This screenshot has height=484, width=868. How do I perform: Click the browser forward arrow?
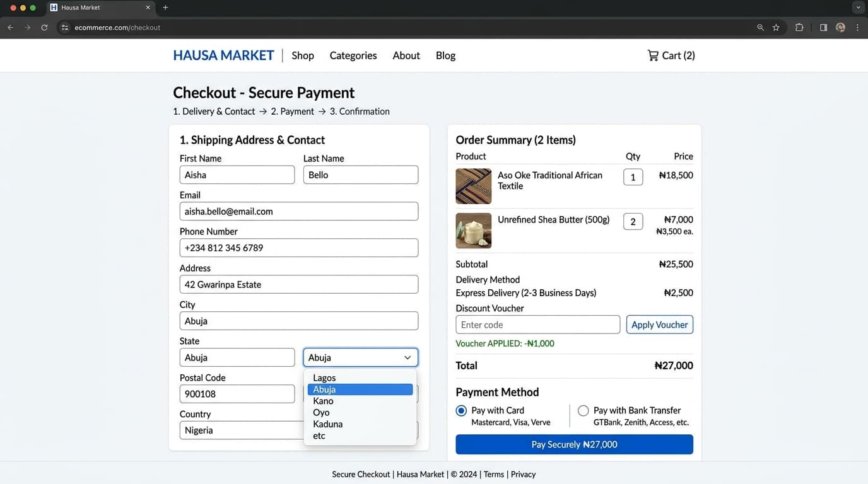tap(27, 28)
